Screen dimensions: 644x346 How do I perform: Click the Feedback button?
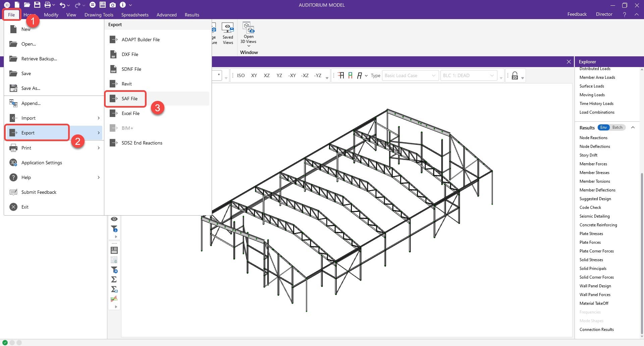577,14
